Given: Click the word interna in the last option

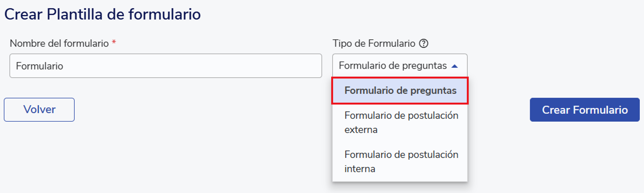Looking at the screenshot, I should (x=360, y=169).
